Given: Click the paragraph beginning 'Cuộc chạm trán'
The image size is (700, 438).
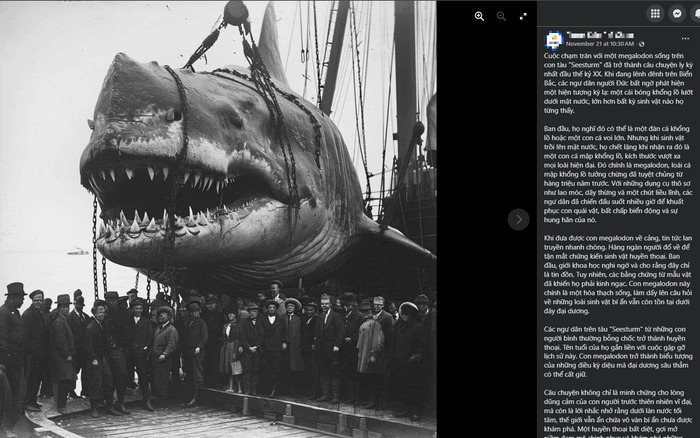Looking at the screenshot, I should click(x=618, y=83).
